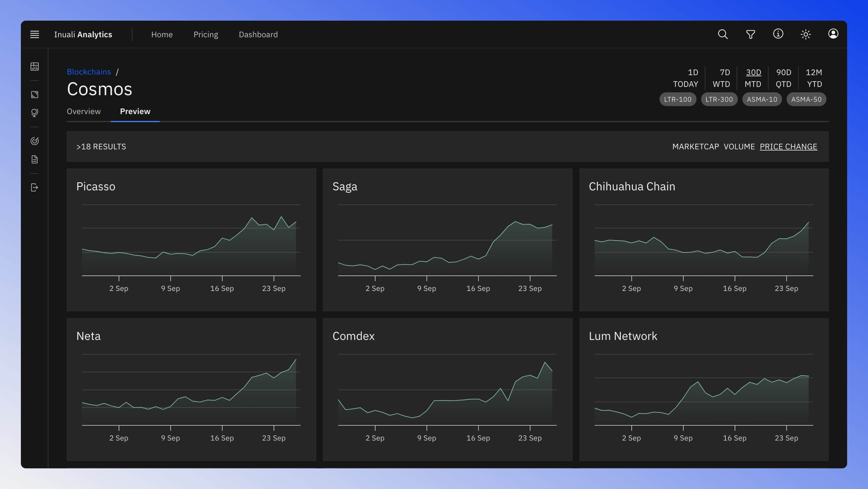
Task: Select the 7D WTD range
Action: (721, 78)
